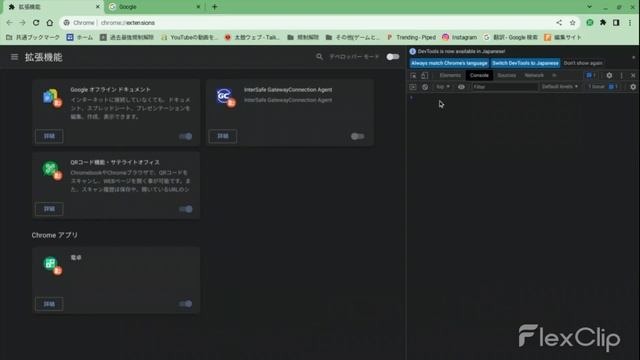Switch to the Network tab in DevTools
The image size is (640, 360).
pos(534,76)
